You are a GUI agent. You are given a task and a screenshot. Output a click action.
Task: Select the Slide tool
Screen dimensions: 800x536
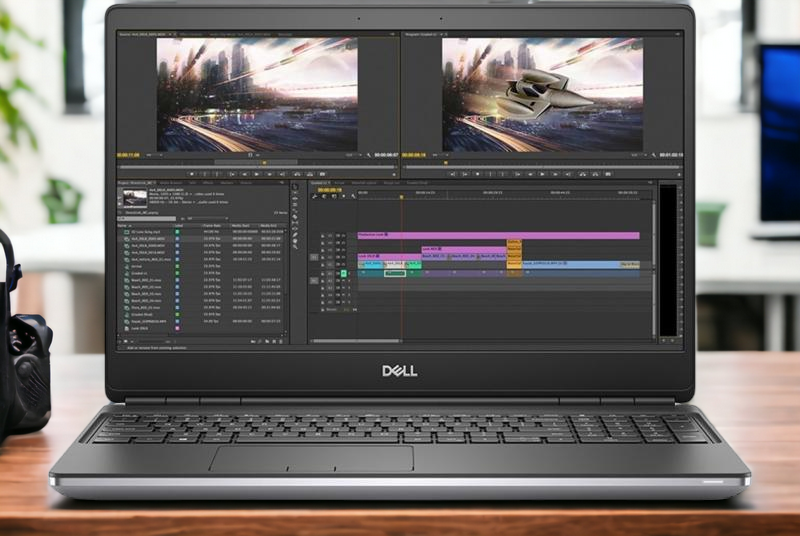pos(295,228)
